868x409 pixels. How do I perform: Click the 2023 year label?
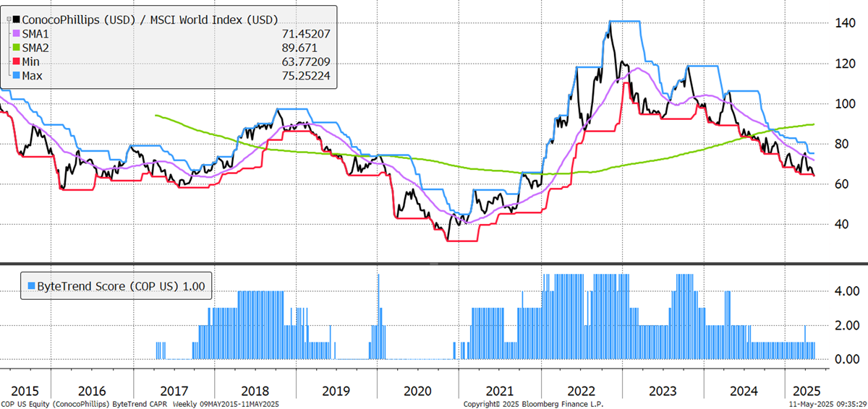(663, 389)
